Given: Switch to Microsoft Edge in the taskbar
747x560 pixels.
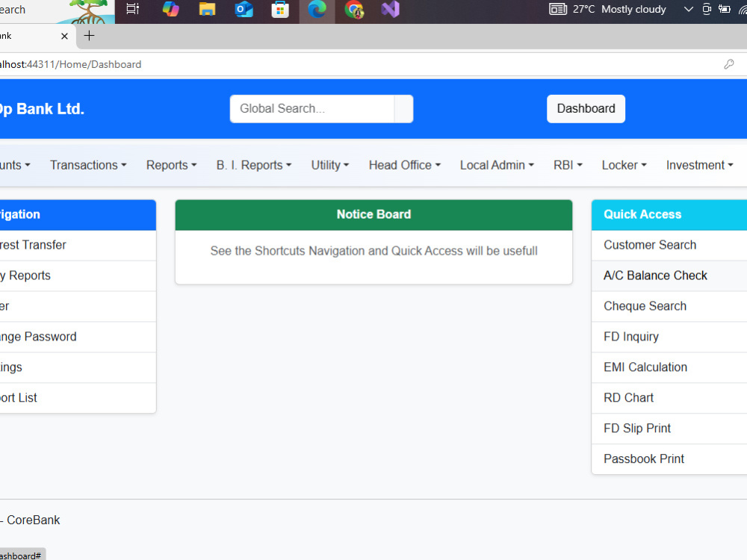Looking at the screenshot, I should tap(317, 9).
